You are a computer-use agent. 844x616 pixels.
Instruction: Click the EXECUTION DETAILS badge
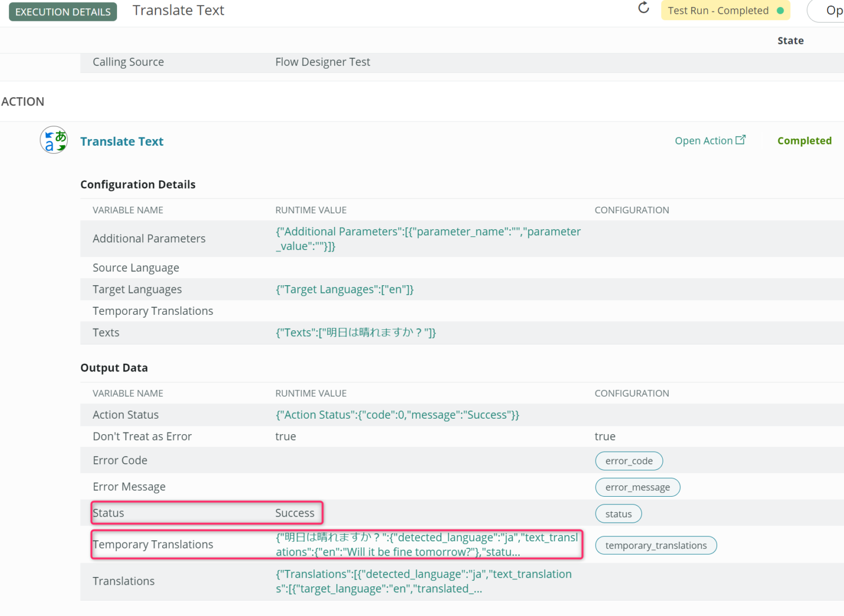point(63,11)
